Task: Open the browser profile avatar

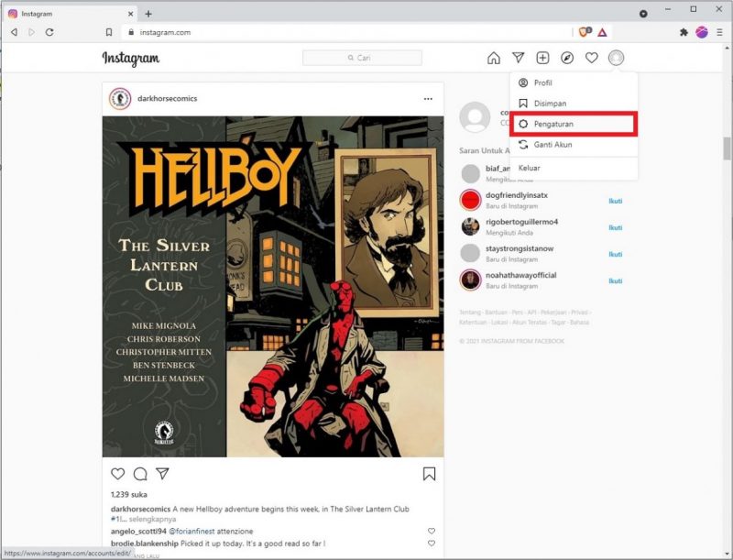Action: (x=702, y=32)
